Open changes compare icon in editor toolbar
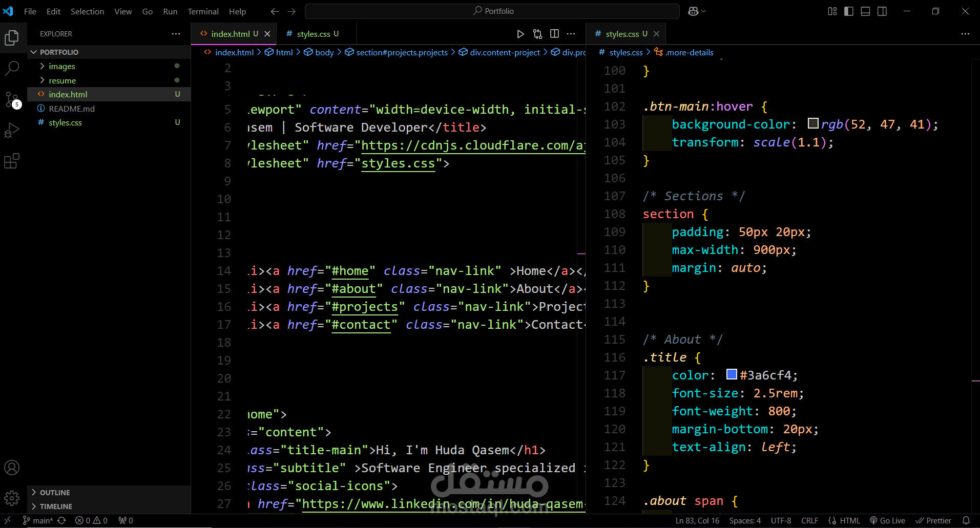This screenshot has width=980, height=528. (x=537, y=34)
